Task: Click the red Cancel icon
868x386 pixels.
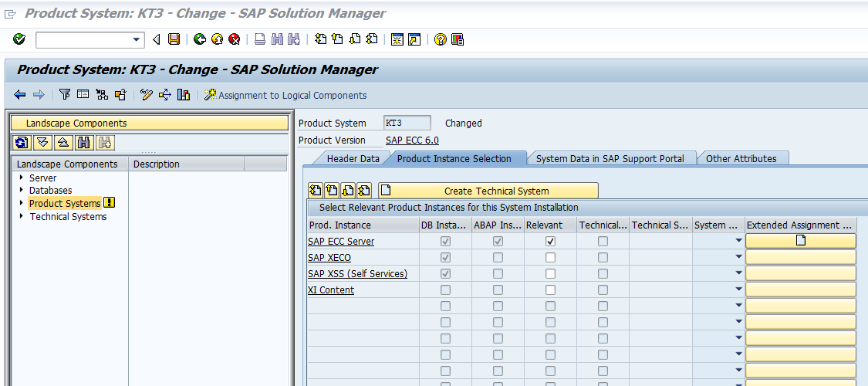Action: tap(234, 39)
